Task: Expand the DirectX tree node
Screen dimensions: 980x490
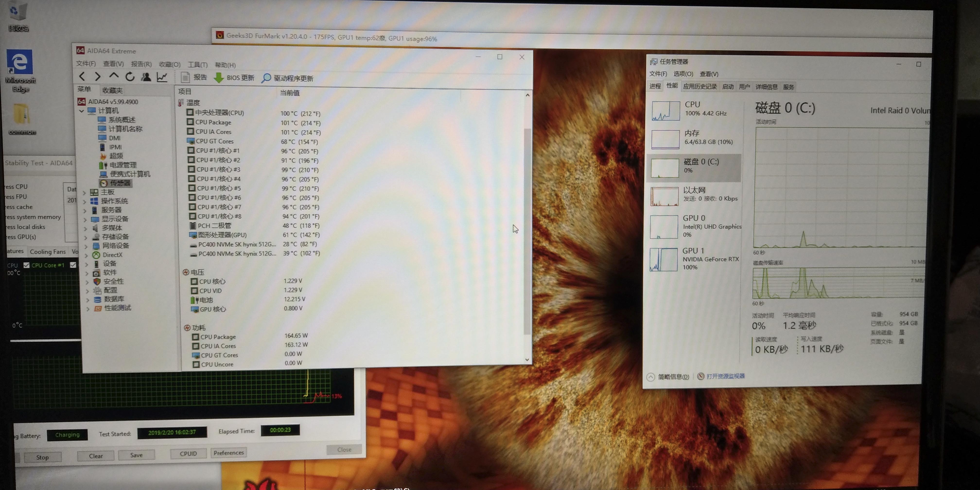Action: 87,255
